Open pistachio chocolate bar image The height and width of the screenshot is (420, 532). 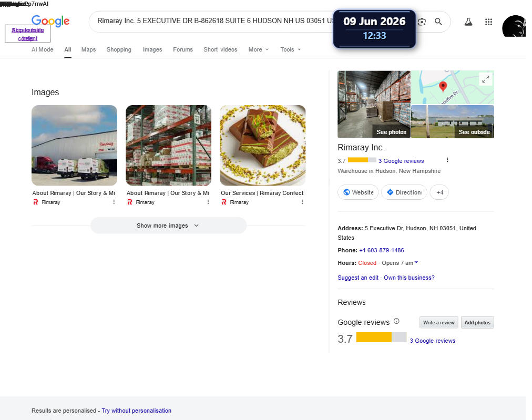point(263,145)
